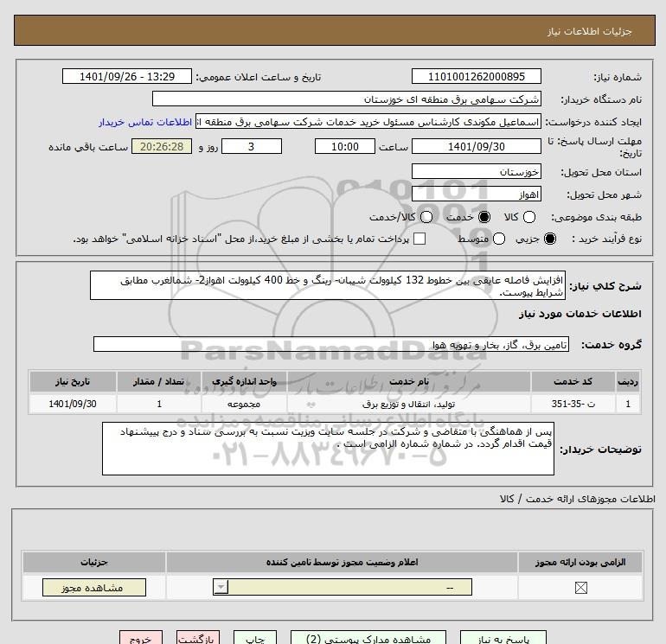Toggle the mandatory license checkbox
Viewport: 666px width, 644px height.
(580, 588)
